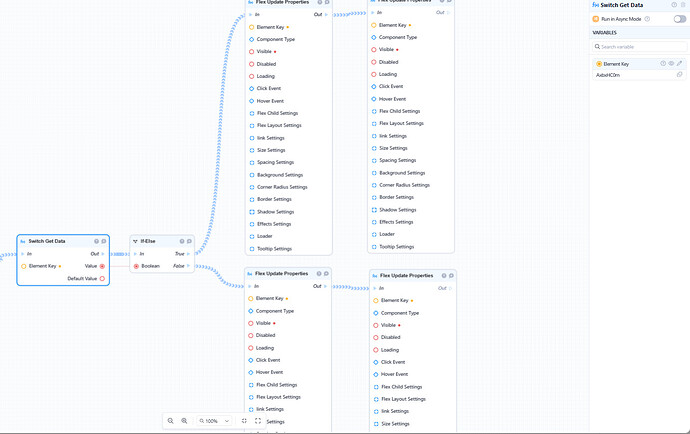Screen dimensions: 690x434
Task: Click Click Event pin on lower-left Flex node
Action: 251,360
